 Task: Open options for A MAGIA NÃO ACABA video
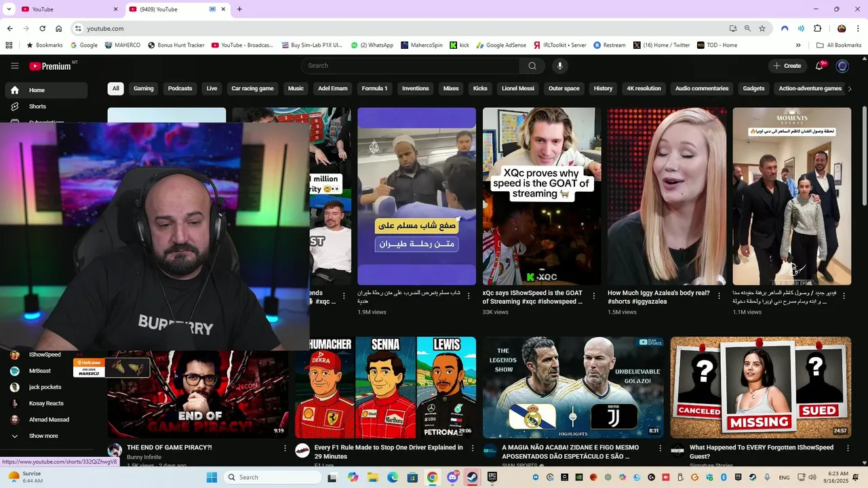[x=660, y=448]
